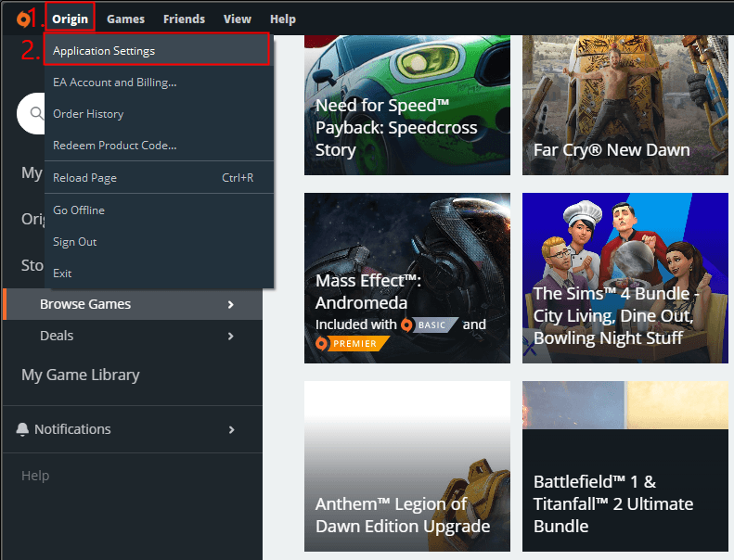The width and height of the screenshot is (734, 560).
Task: Choose EA Account and Billing entry
Action: 160,83
